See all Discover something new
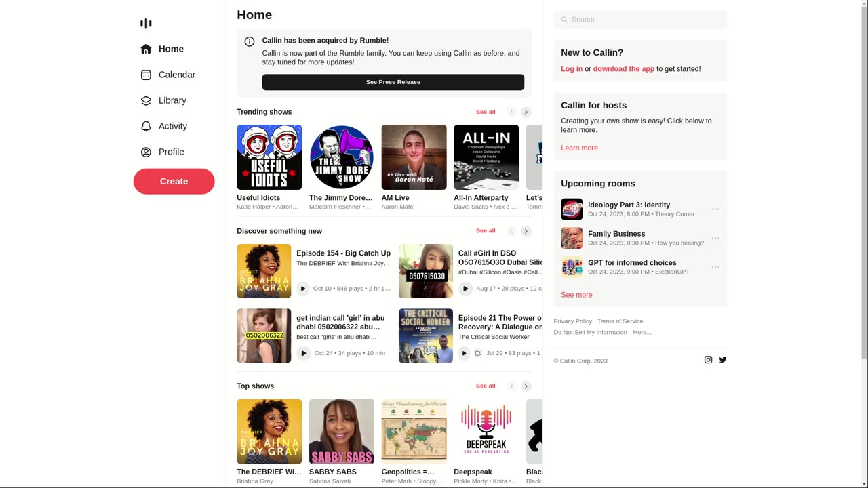The height and width of the screenshot is (488, 868). (x=486, y=231)
